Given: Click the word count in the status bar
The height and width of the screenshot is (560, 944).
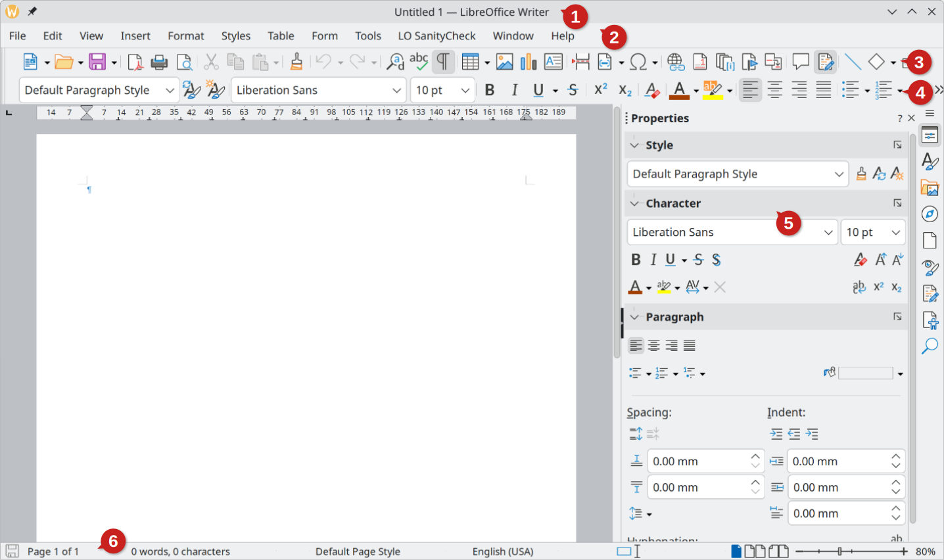Looking at the screenshot, I should point(181,551).
